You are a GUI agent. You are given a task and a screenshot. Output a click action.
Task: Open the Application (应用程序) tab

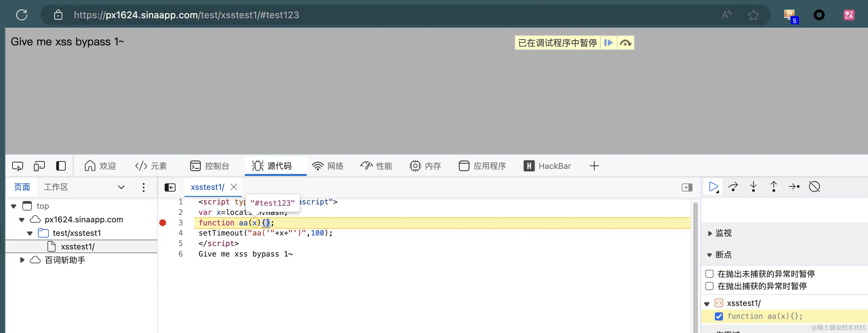click(x=482, y=166)
